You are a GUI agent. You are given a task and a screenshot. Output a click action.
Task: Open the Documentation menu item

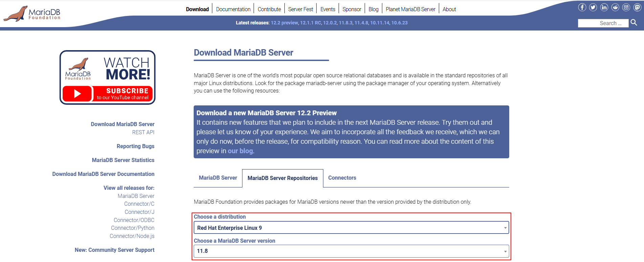tap(233, 9)
